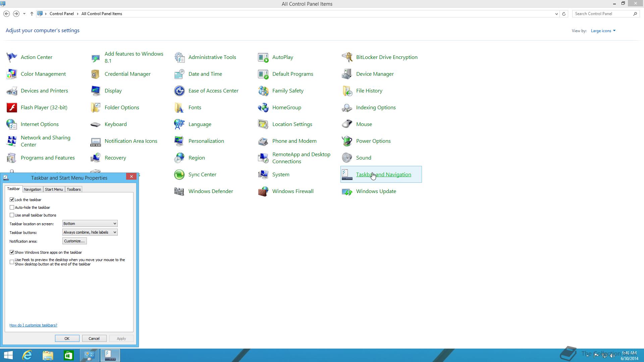644x362 pixels.
Task: Check Use small taskbar buttons
Action: click(x=12, y=215)
